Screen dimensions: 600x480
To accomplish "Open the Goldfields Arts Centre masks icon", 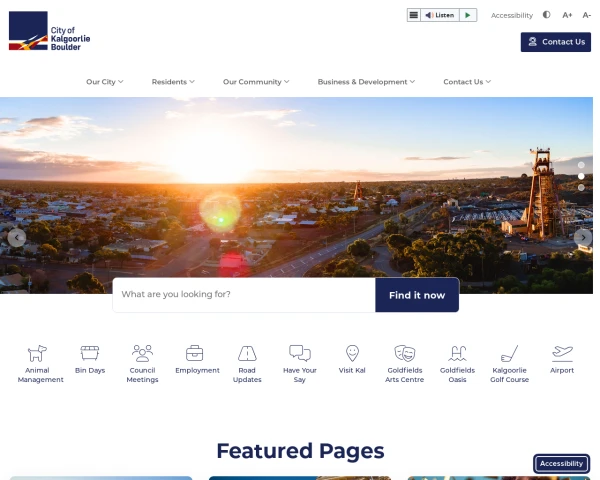I will click(x=404, y=353).
